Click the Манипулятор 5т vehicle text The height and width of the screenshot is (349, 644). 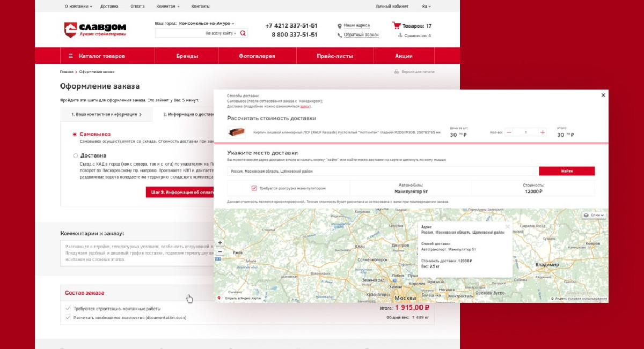pyautogui.click(x=411, y=191)
